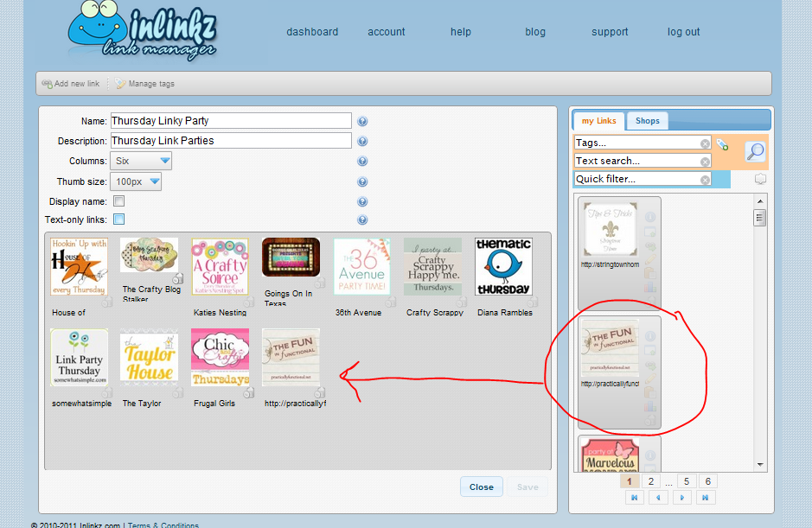Select the Thematic Thursday thumbnail

coord(504,266)
